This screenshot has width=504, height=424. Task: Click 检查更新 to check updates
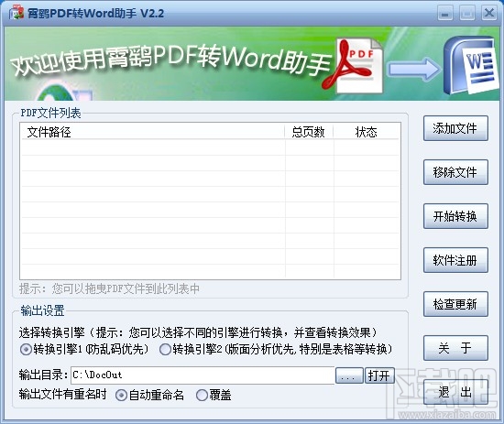[455, 305]
